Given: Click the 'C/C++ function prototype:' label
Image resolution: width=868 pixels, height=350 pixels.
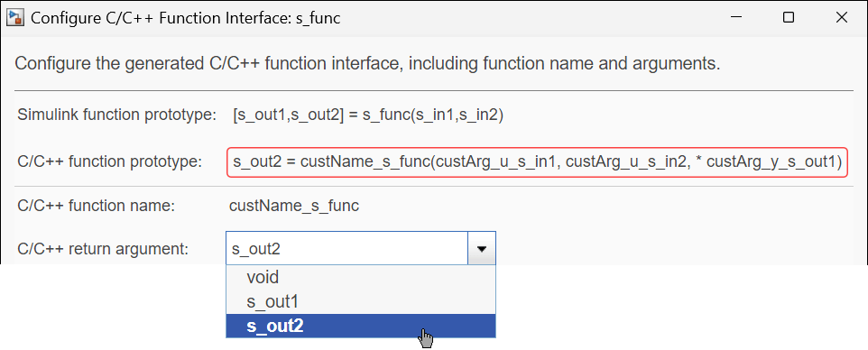Looking at the screenshot, I should (109, 161).
